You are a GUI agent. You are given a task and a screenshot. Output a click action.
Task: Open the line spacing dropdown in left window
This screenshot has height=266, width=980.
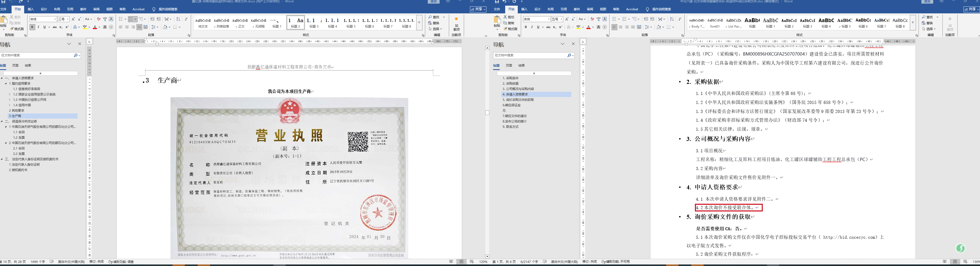158,27
